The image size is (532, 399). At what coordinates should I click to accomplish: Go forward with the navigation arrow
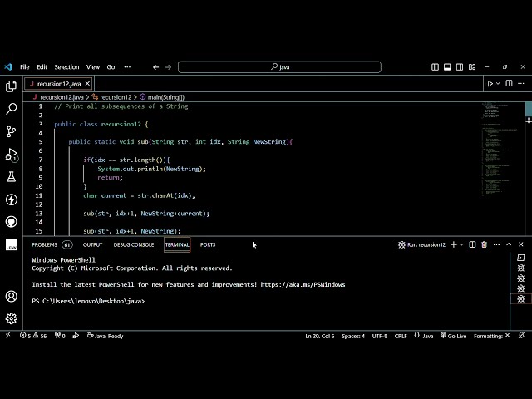pos(168,67)
